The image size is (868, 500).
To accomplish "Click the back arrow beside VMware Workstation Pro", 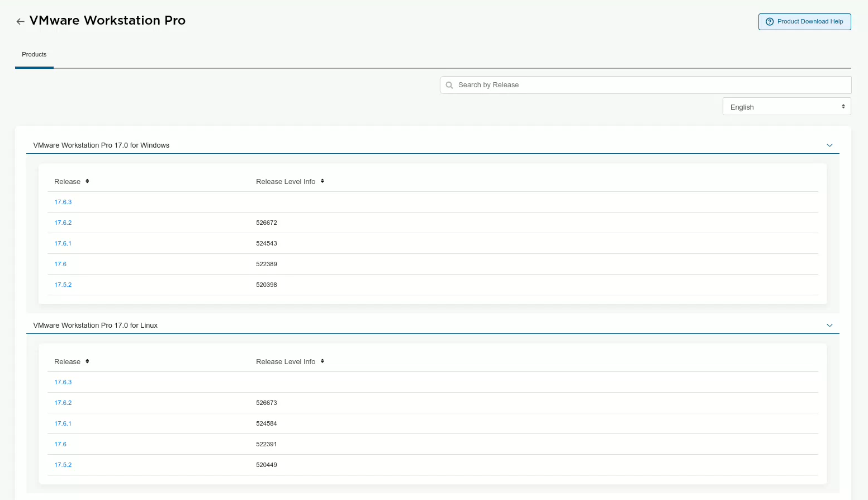I will click(x=20, y=21).
